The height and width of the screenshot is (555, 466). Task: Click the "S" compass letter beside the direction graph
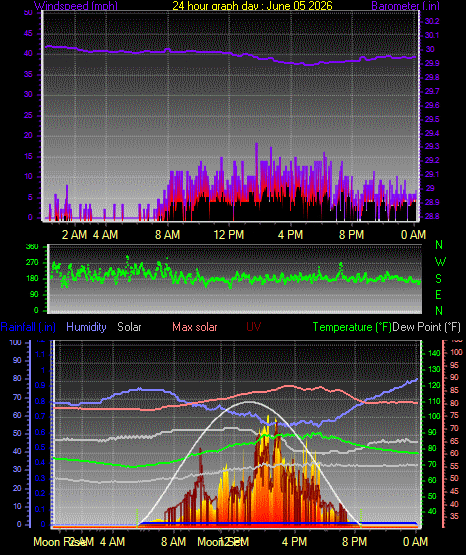(439, 279)
